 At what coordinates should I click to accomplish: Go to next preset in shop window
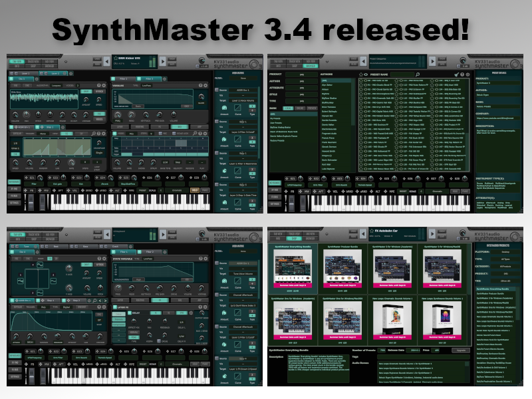[x=432, y=234]
